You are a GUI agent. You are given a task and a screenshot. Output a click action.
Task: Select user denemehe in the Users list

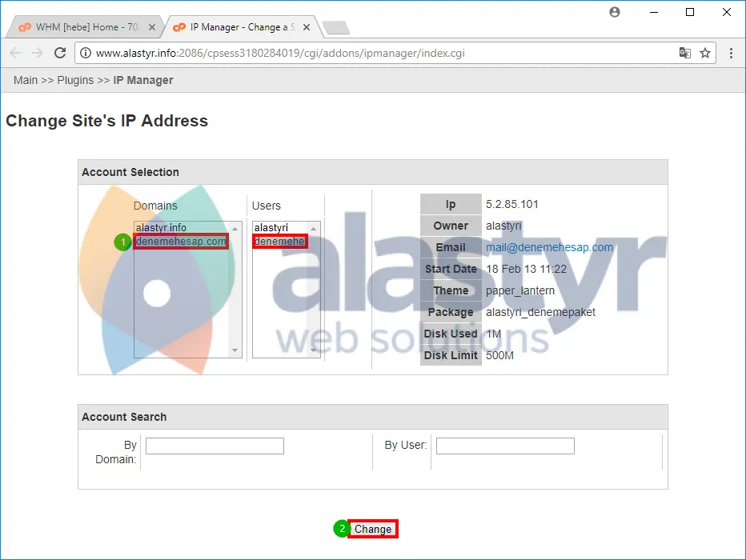[279, 241]
